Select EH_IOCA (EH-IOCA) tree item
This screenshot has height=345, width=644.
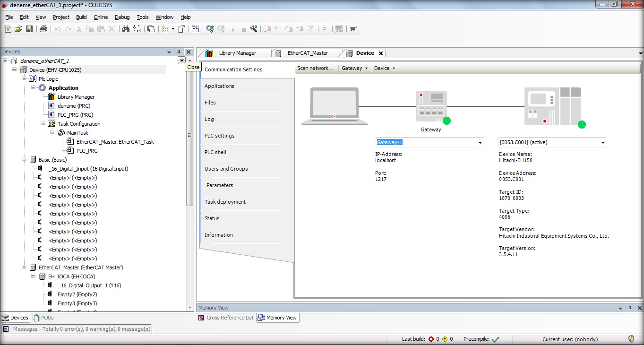point(71,276)
